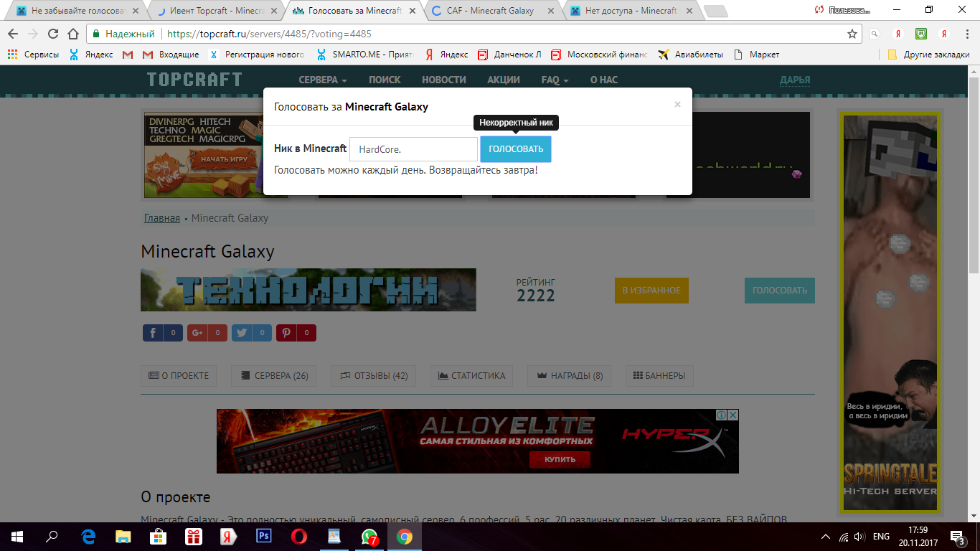
Task: Open the Авиабилеты bookmark
Action: tap(691, 55)
